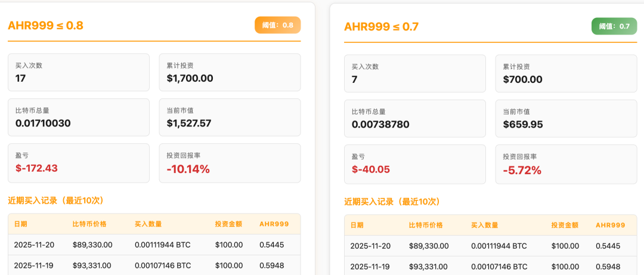
Task: Click 0.00107146 BTC in the 0.7 card table
Action: pyautogui.click(x=499, y=267)
